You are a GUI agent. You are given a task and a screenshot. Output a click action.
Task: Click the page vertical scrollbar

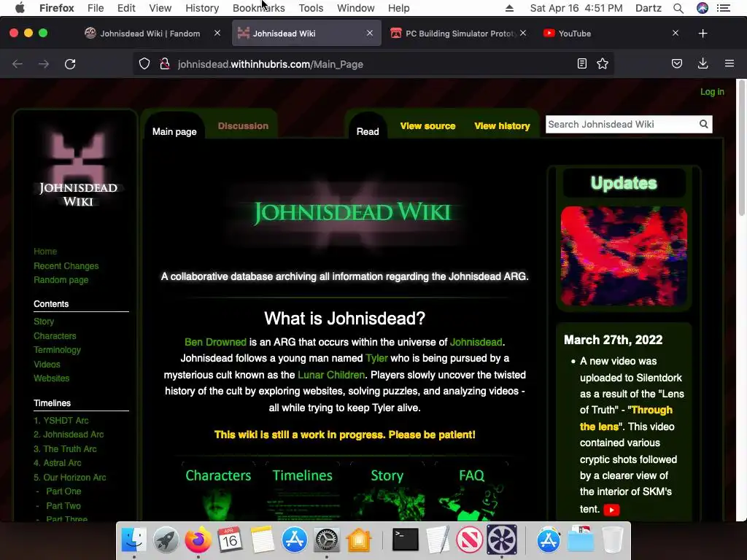[742, 149]
